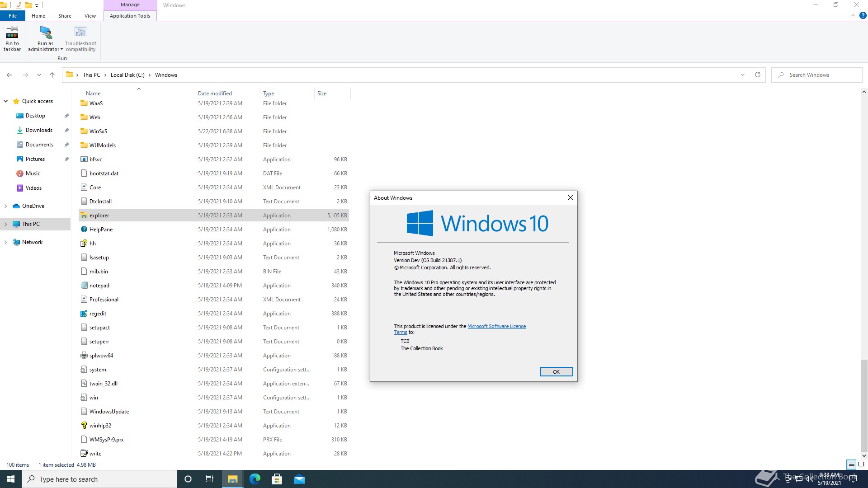Select the regedit application icon
Viewport: 868px width, 488px height.
(x=84, y=314)
